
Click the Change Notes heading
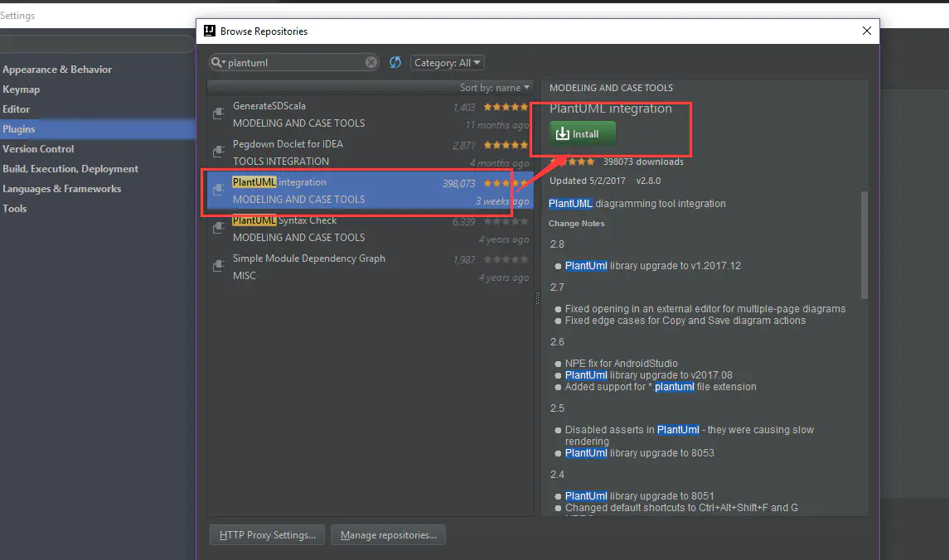click(x=576, y=223)
